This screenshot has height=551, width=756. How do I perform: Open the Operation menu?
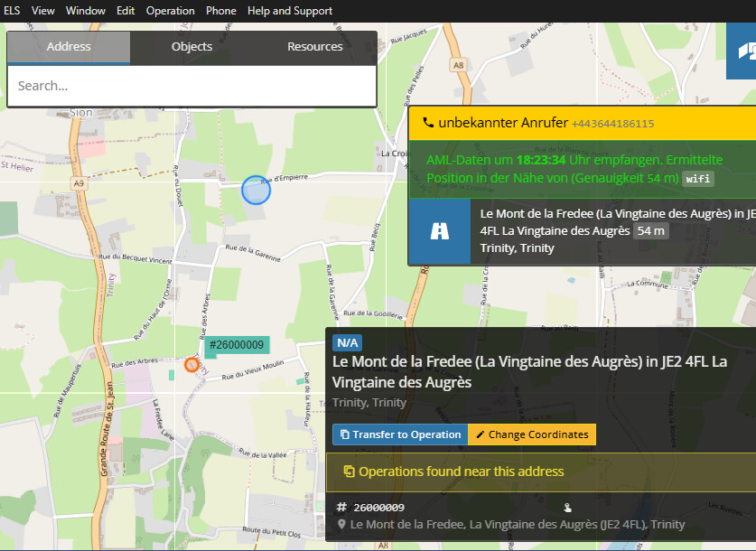pos(170,11)
